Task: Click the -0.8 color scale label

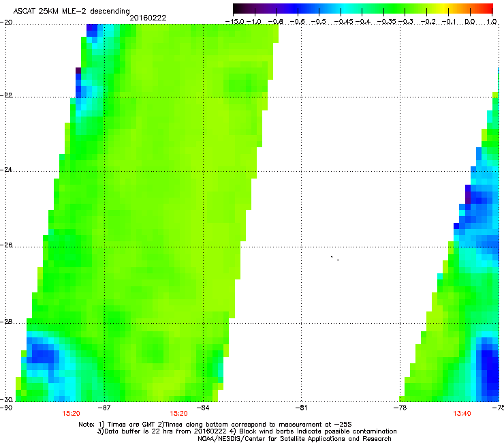Action: [x=276, y=22]
